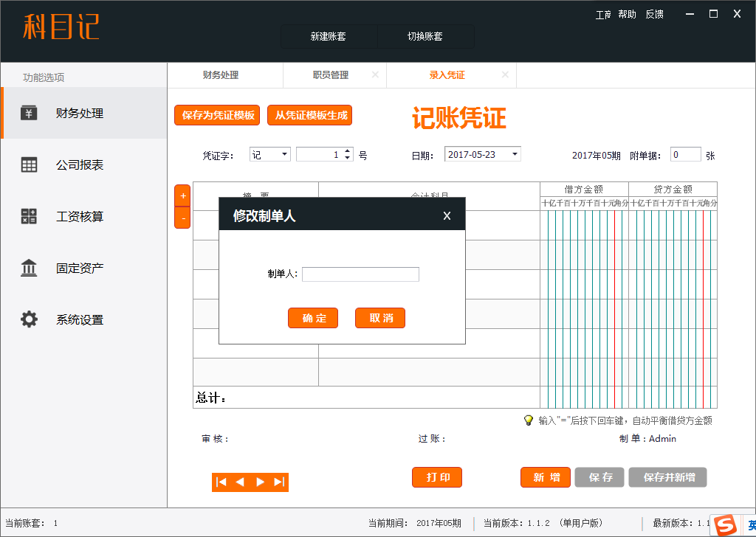Click 切换账套 in the top bar
The image size is (756, 537).
click(425, 36)
